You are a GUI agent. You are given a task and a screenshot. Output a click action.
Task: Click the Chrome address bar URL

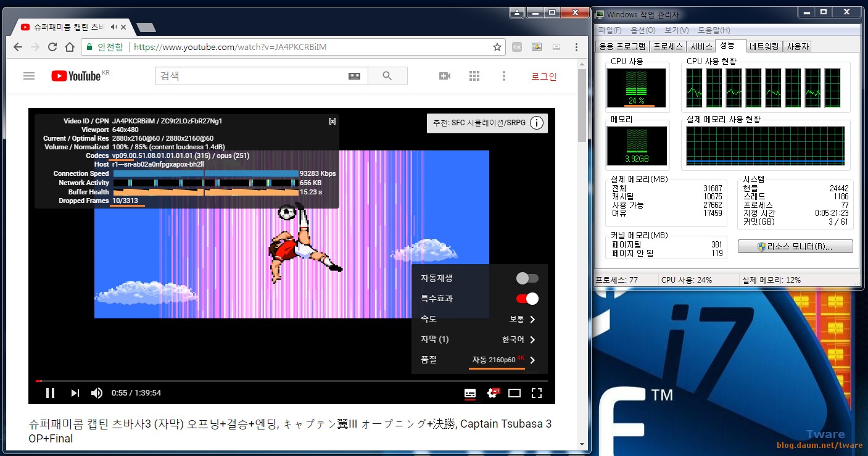tap(230, 47)
